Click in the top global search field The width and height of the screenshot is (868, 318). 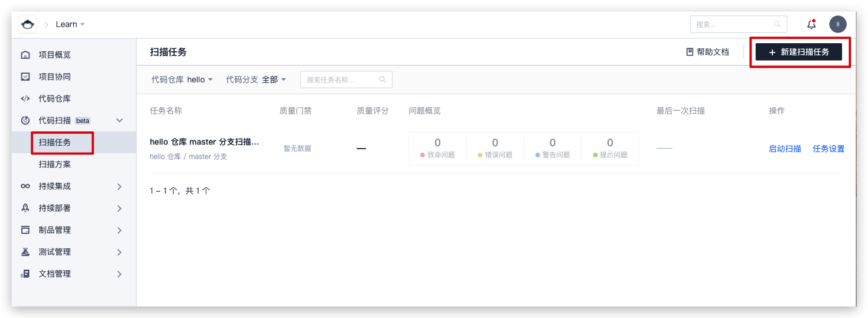pos(738,24)
